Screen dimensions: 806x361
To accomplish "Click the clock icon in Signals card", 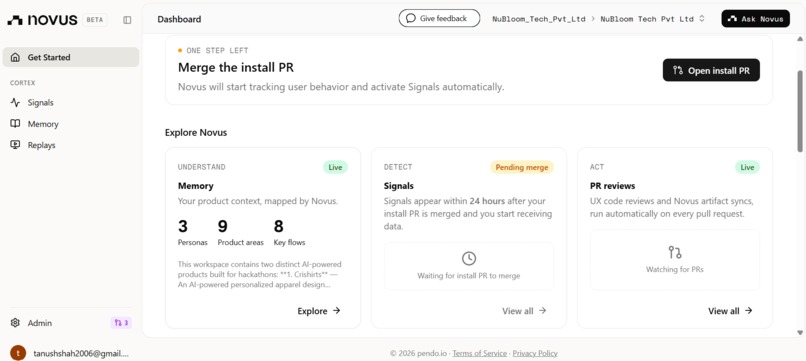I will [x=469, y=258].
